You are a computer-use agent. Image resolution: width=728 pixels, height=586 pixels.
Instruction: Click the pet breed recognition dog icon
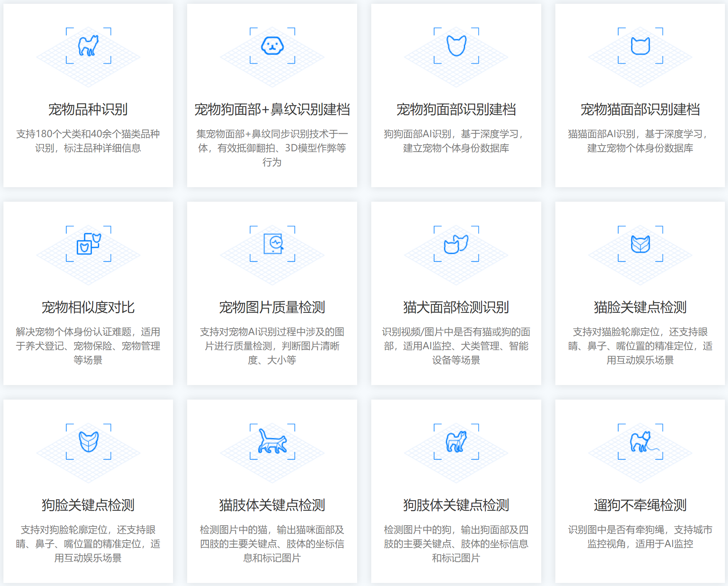[88, 45]
